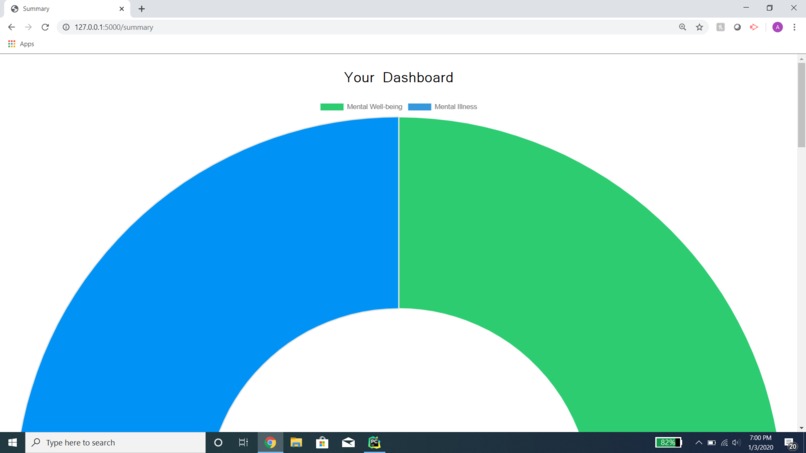Open the notification center icon
The height and width of the screenshot is (453, 806).
pyautogui.click(x=791, y=442)
